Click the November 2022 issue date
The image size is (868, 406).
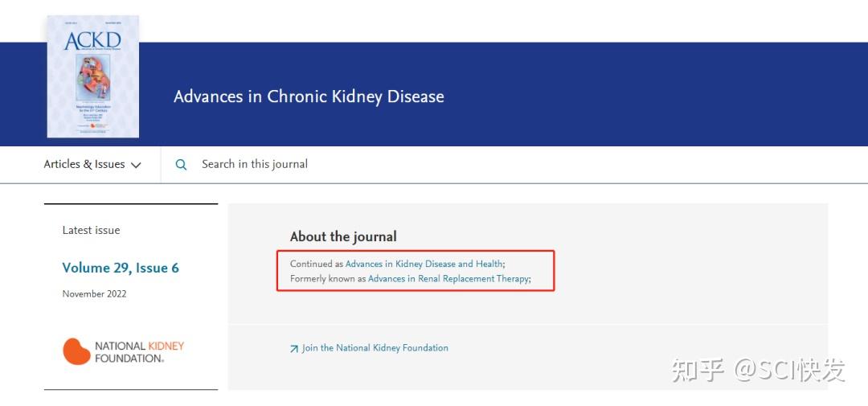[94, 293]
